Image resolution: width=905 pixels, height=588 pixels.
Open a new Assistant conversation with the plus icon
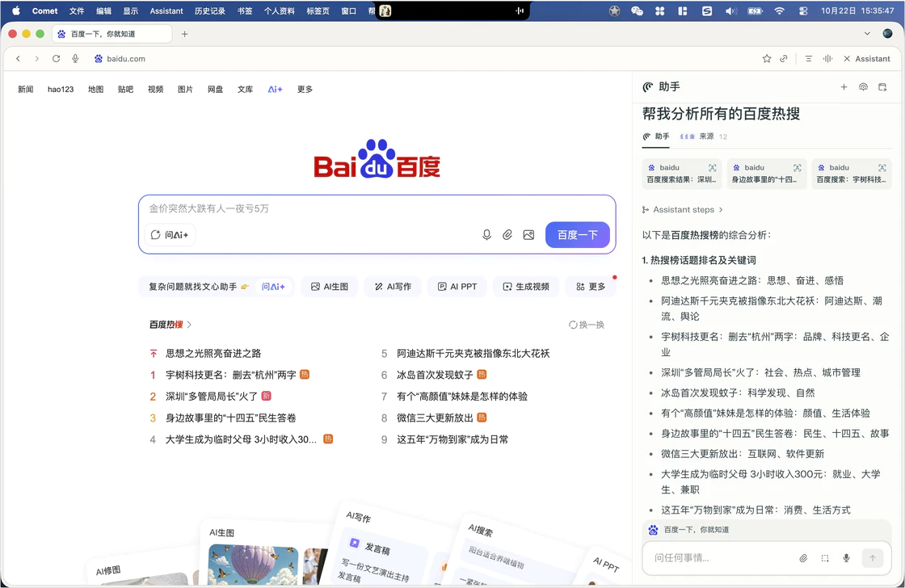[844, 86]
